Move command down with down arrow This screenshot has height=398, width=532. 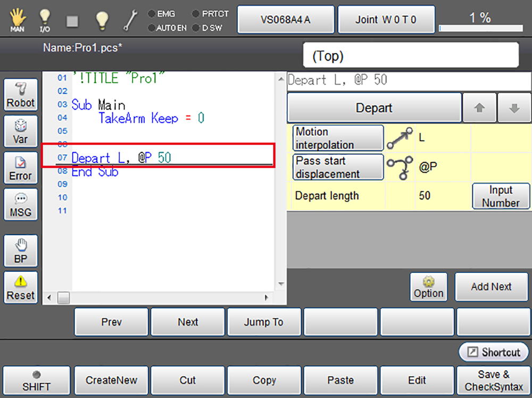[514, 107]
